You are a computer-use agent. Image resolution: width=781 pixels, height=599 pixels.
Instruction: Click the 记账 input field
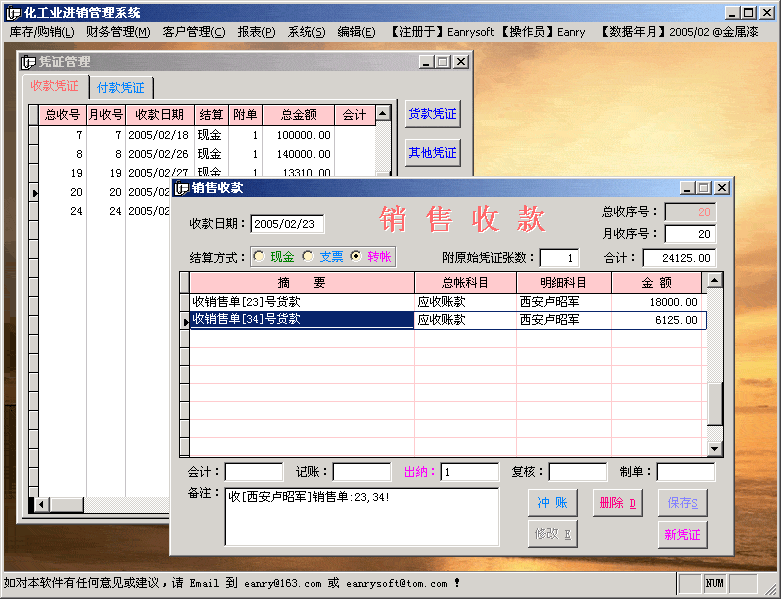coord(362,472)
